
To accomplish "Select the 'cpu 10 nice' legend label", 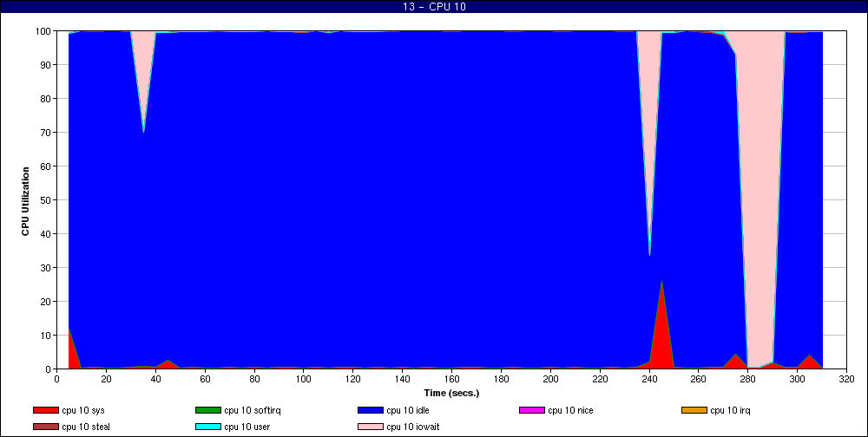I will point(570,410).
